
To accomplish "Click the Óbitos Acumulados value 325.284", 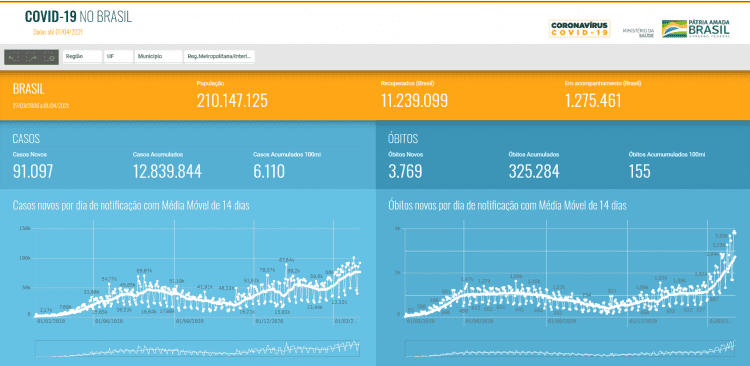I will [534, 171].
